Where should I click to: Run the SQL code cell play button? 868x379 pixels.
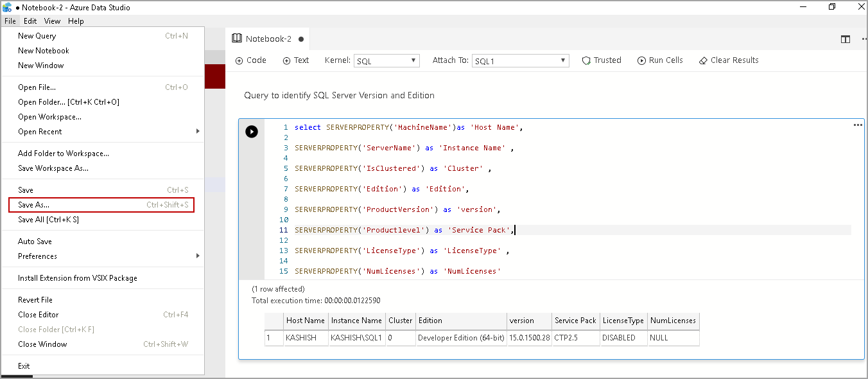point(252,132)
